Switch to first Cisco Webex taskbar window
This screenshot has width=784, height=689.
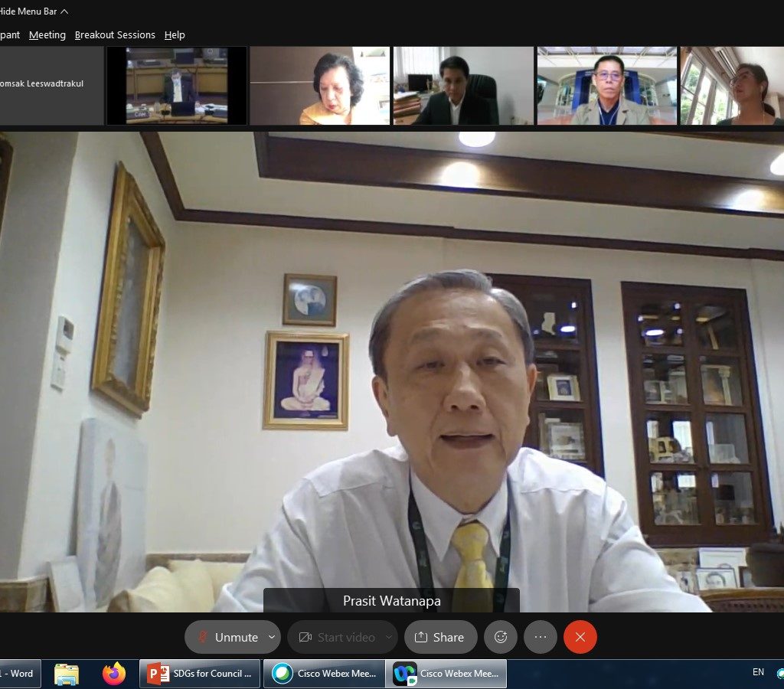point(324,674)
